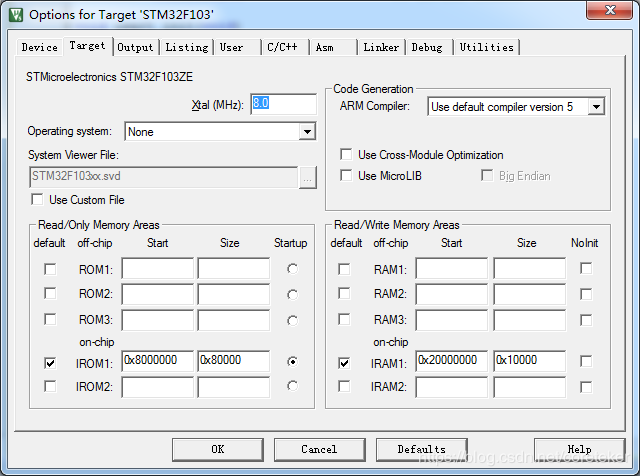The height and width of the screenshot is (476, 640).
Task: Uncheck the IROM1 default checkbox
Action: coord(50,363)
